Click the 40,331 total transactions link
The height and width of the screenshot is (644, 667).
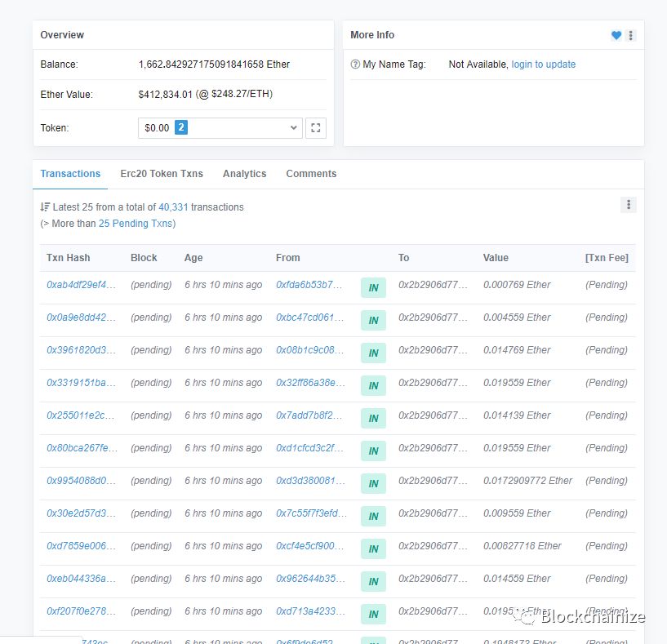click(173, 207)
